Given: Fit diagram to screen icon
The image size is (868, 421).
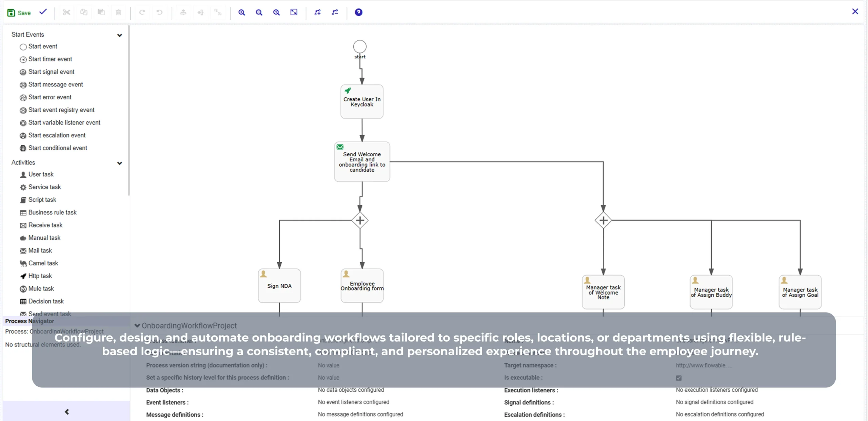Looking at the screenshot, I should (x=294, y=12).
